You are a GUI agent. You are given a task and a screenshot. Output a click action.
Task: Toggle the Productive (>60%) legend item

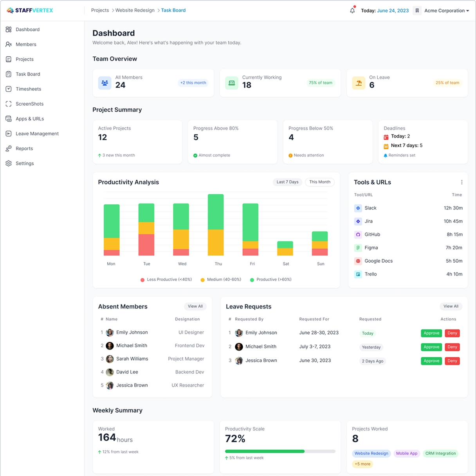point(270,279)
